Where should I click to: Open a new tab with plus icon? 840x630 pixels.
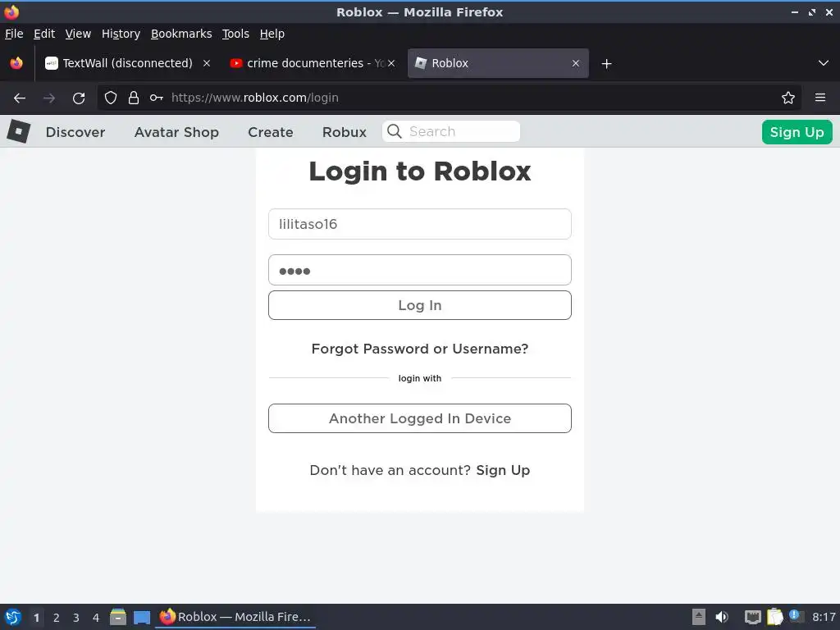pyautogui.click(x=606, y=64)
